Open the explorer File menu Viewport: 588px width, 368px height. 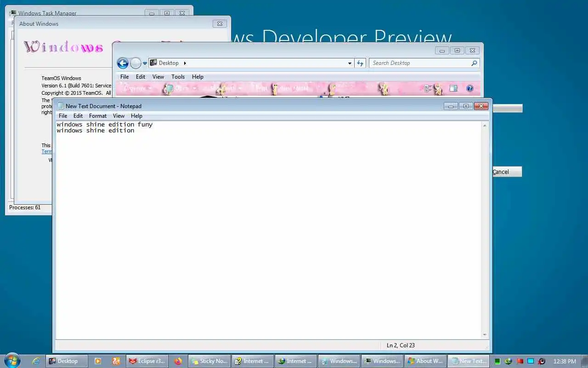pyautogui.click(x=124, y=77)
